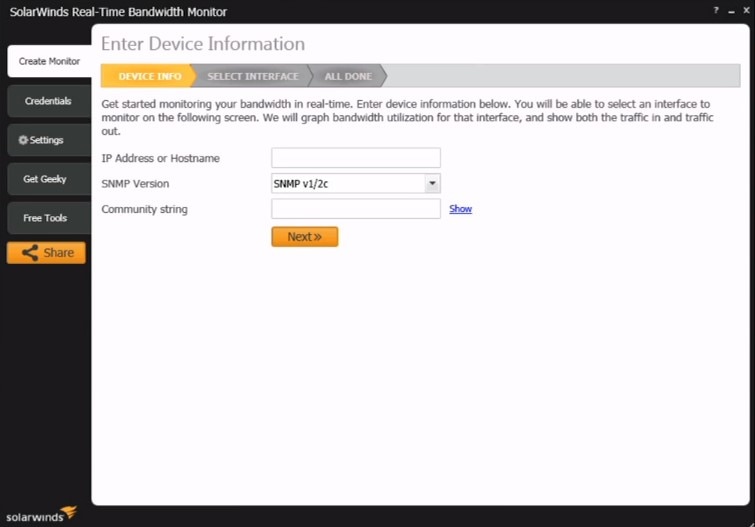
Task: Click the Next button
Action: pos(305,237)
